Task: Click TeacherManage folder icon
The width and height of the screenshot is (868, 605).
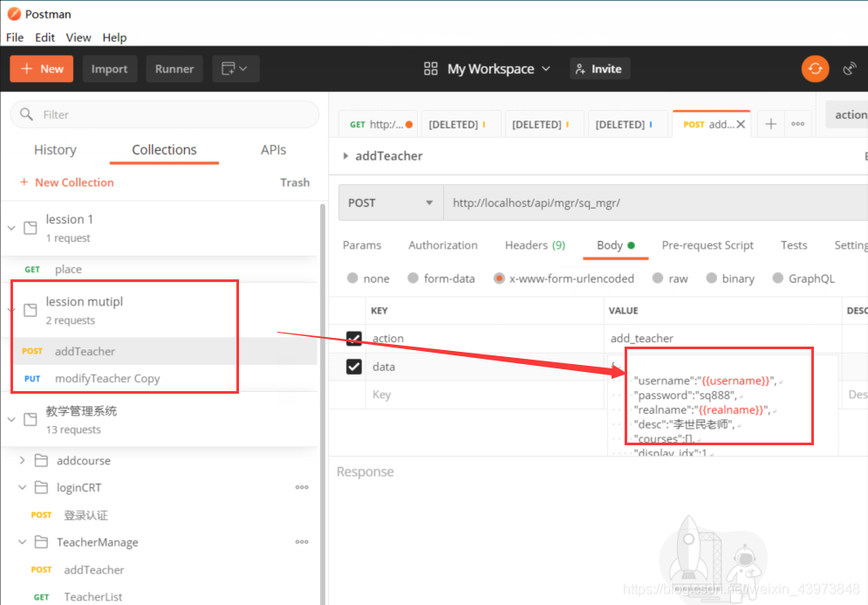Action: tap(41, 542)
